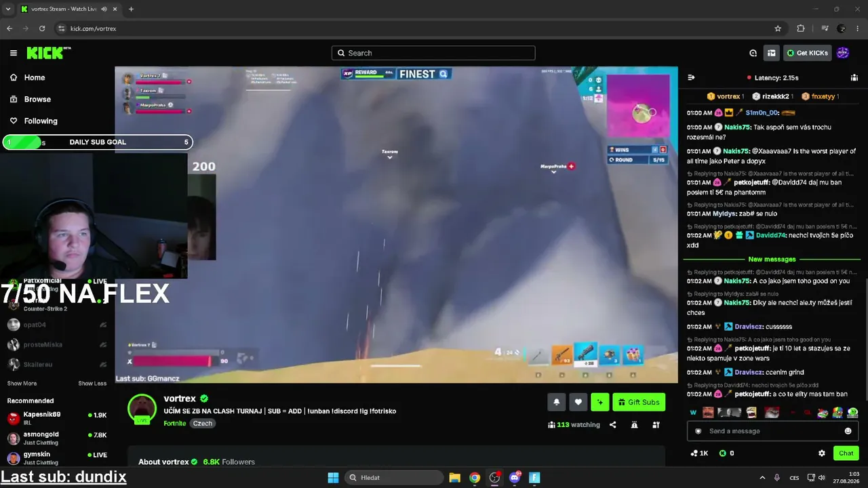The image size is (868, 488).
Task: Open chat viewers list icon
Action: 854,78
